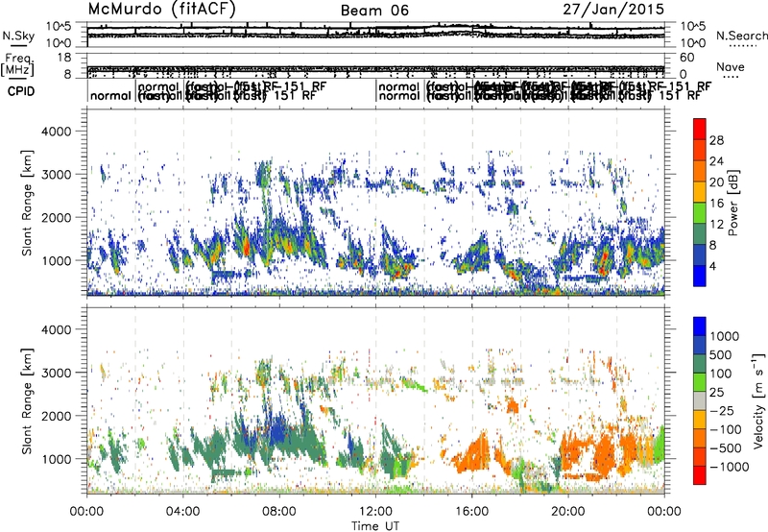Click the 18 tick on the frequency axis

click(64, 58)
